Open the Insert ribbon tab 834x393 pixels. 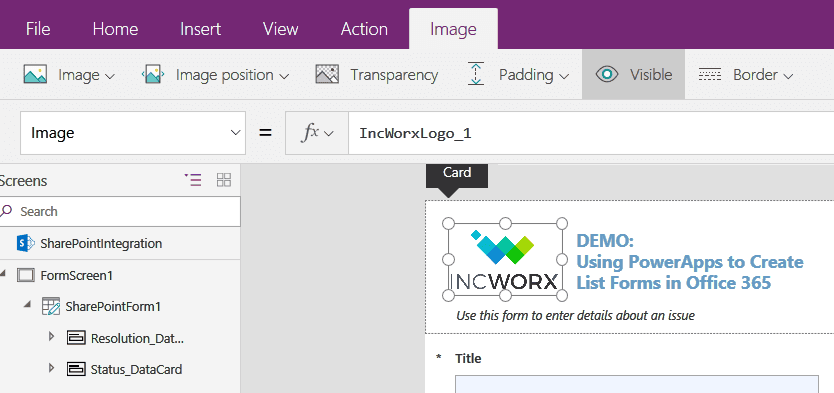click(x=201, y=29)
